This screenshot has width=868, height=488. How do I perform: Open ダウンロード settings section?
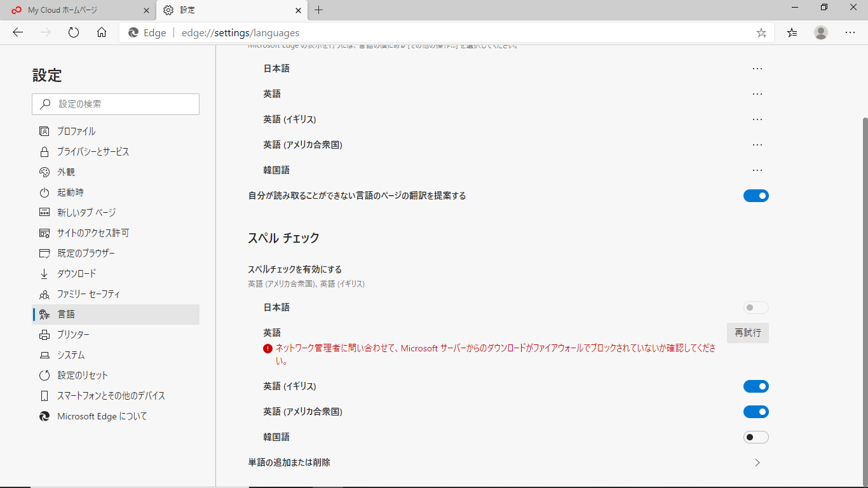tap(116, 273)
